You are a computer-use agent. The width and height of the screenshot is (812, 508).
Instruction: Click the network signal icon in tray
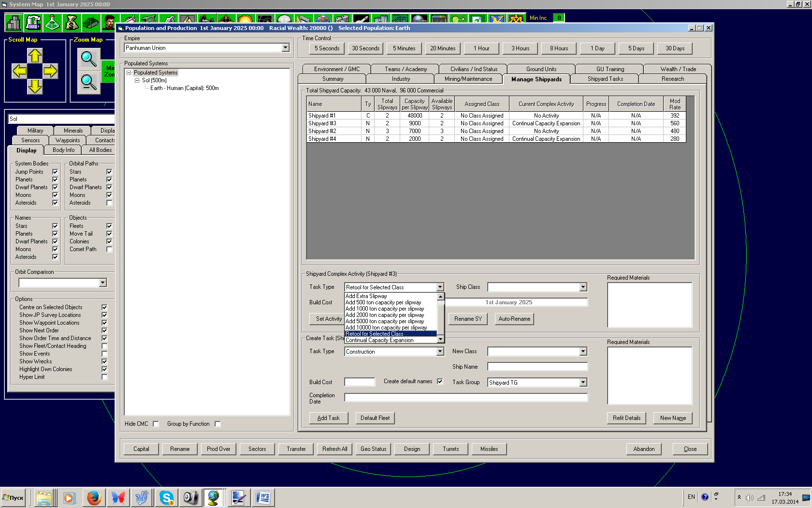pos(761,498)
